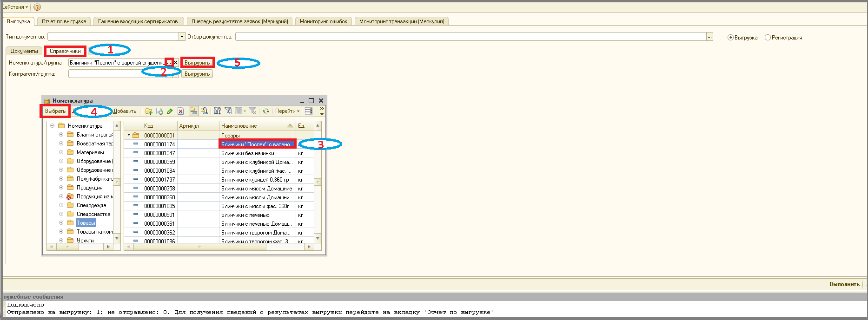Click the item list horizontal scrollbar

pos(219,247)
